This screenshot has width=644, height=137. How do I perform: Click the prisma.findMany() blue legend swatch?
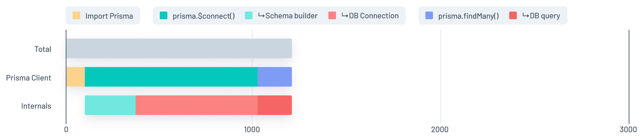point(429,15)
